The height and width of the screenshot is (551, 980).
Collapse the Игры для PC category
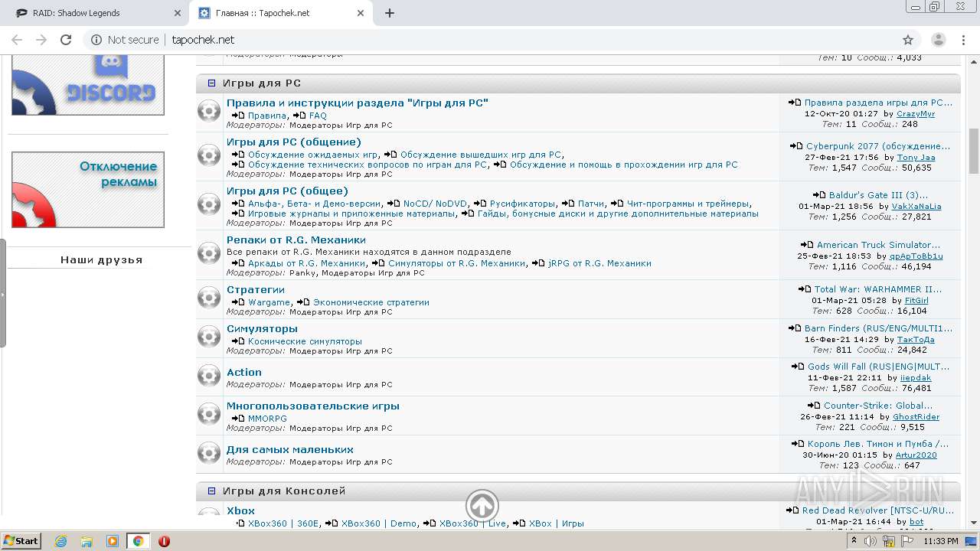212,83
